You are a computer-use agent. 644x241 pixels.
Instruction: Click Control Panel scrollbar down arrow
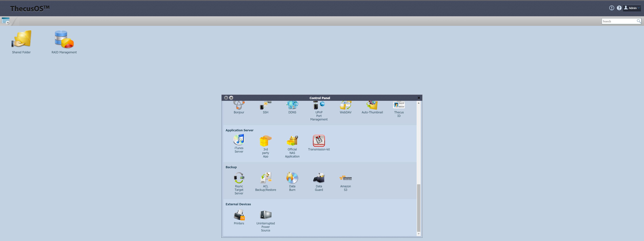[x=418, y=234]
